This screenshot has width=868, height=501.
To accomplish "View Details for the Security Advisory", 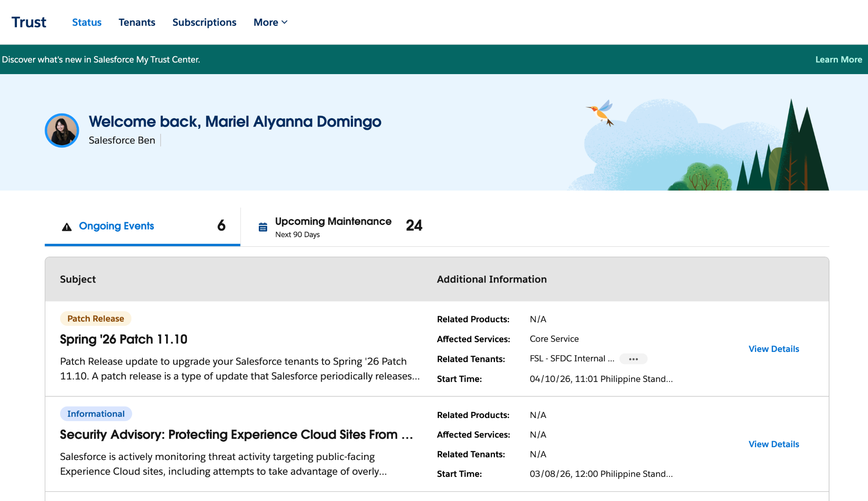I will (773, 444).
